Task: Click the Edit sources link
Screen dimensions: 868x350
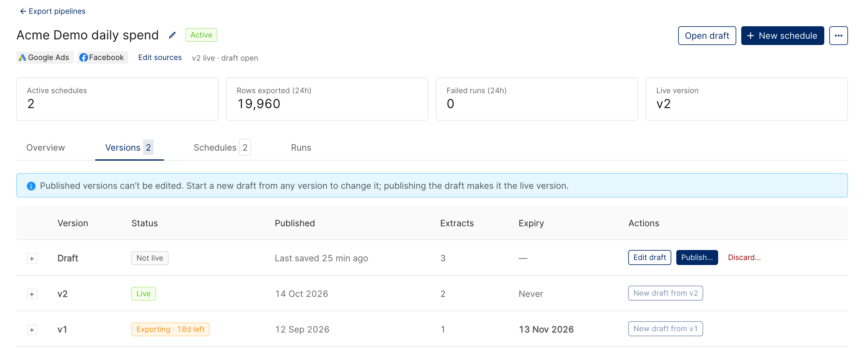Action: pos(160,57)
